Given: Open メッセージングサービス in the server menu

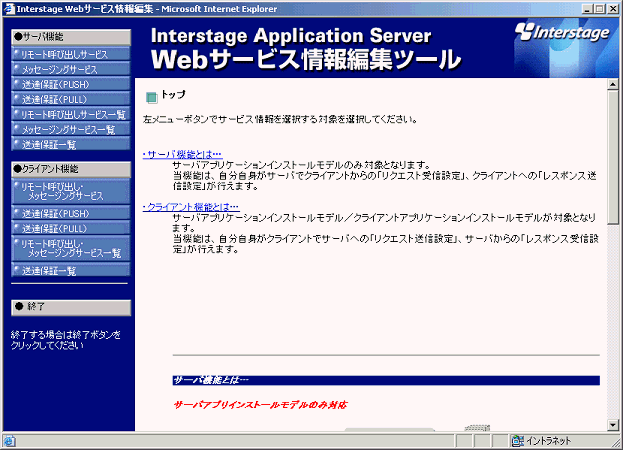Looking at the screenshot, I should [71, 69].
